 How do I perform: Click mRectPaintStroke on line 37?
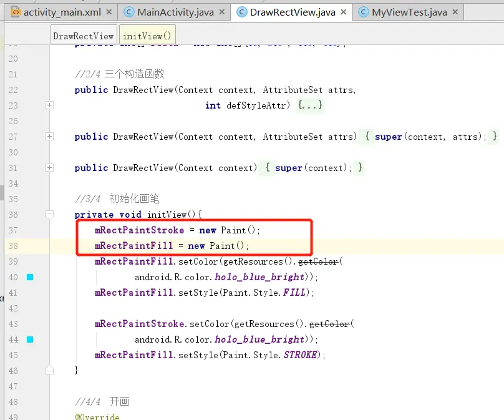(x=139, y=230)
